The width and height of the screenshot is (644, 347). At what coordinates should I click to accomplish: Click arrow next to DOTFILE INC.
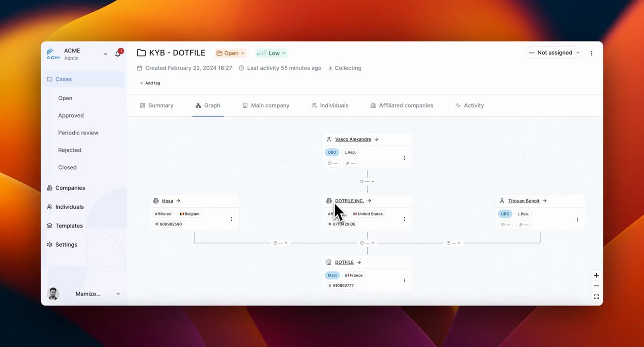tap(370, 201)
